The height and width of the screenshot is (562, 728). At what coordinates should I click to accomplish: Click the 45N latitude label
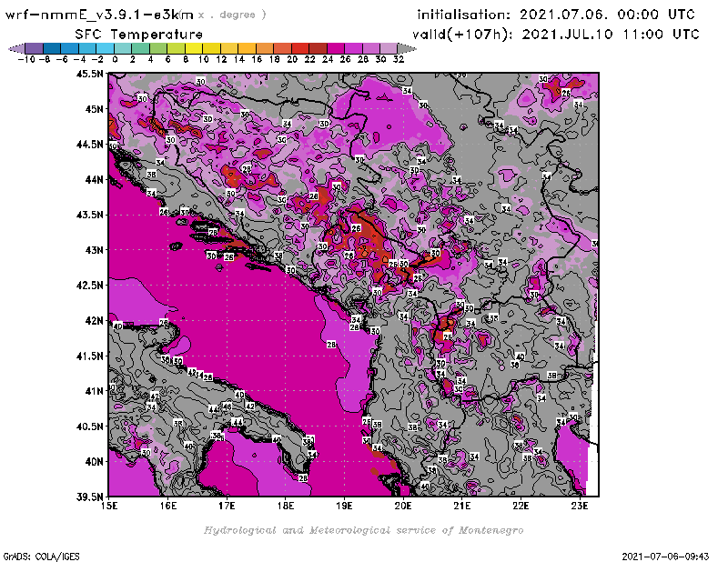point(94,109)
